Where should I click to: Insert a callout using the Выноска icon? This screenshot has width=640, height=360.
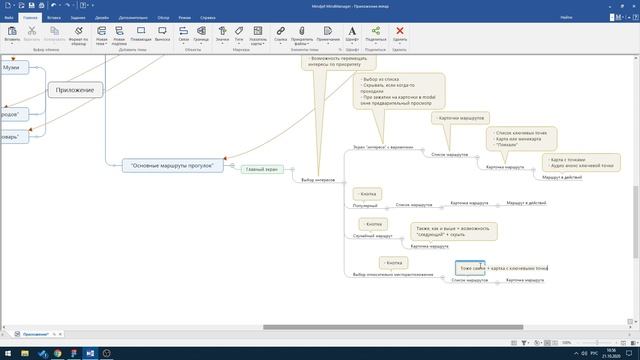tap(162, 31)
